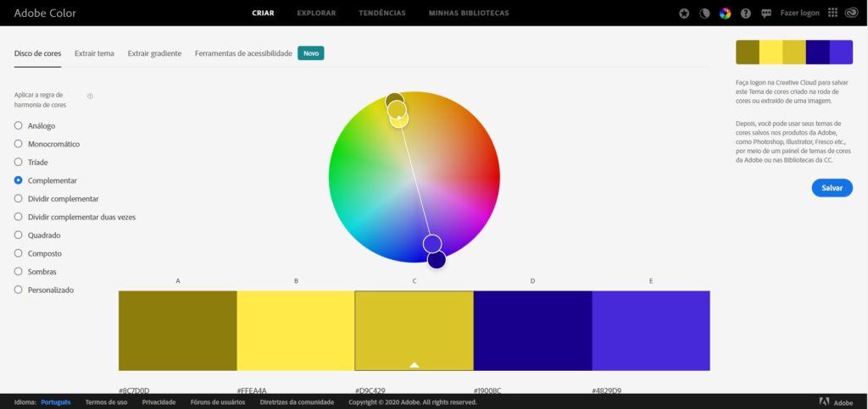Click the violet marker on the color wheel
The width and height of the screenshot is (868, 409).
point(432,244)
